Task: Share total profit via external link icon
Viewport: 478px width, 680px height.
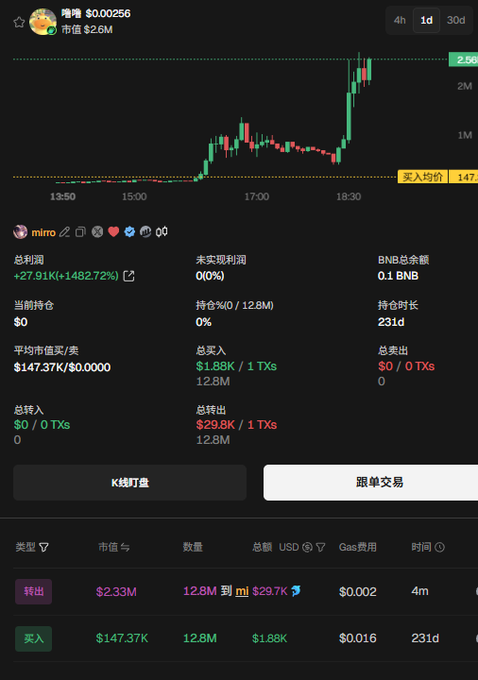Action: [129, 276]
